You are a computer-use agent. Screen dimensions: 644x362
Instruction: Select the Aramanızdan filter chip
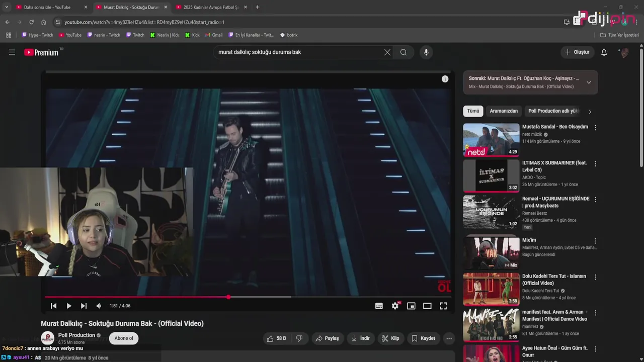504,111
